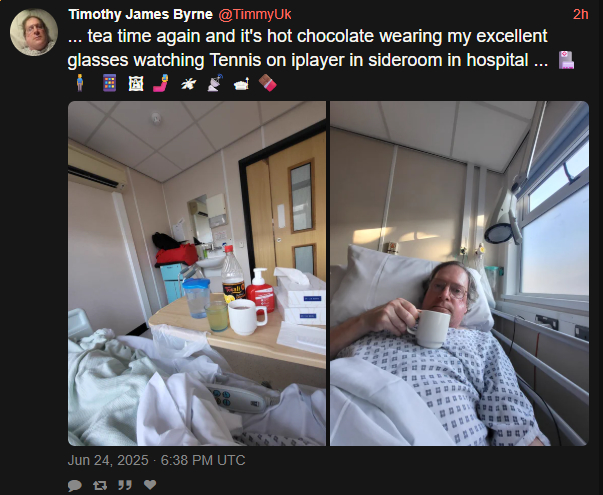Click the standing person emoji
This screenshot has height=495, width=603.
80,83
